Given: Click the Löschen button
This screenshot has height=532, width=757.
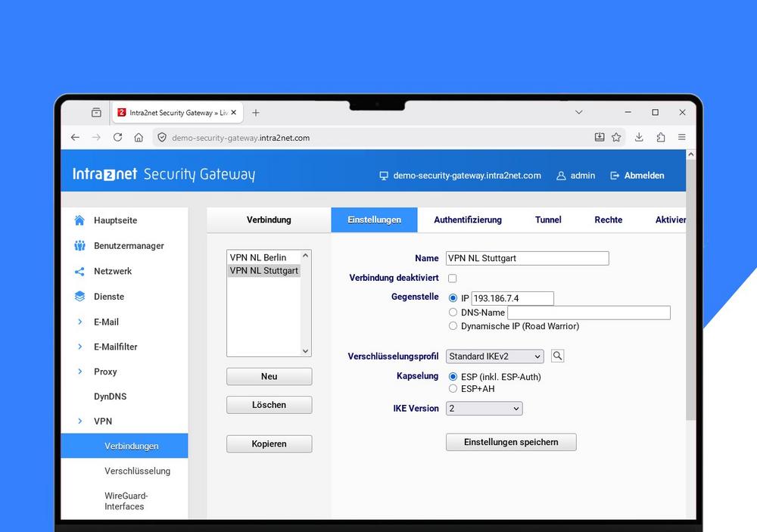Looking at the screenshot, I should click(x=269, y=405).
